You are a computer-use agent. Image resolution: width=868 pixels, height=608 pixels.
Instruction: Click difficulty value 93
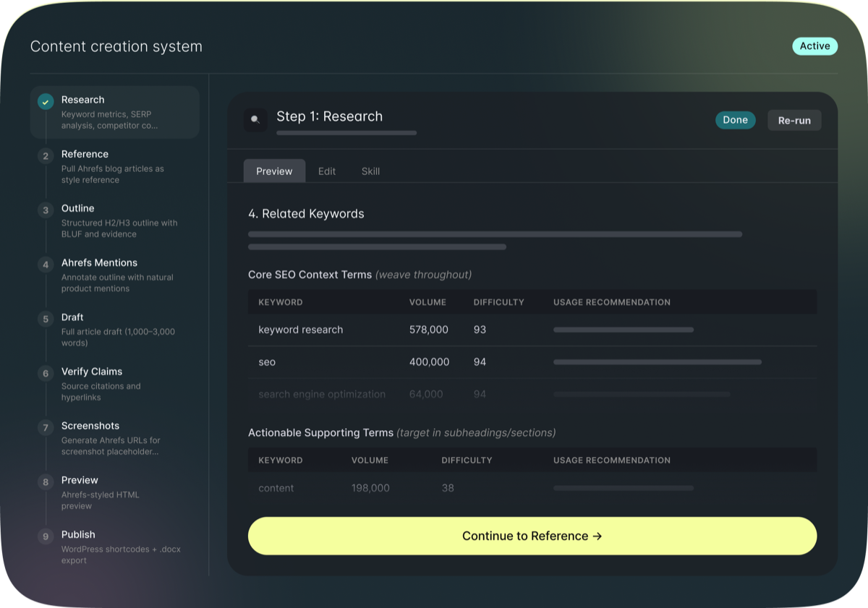point(480,330)
